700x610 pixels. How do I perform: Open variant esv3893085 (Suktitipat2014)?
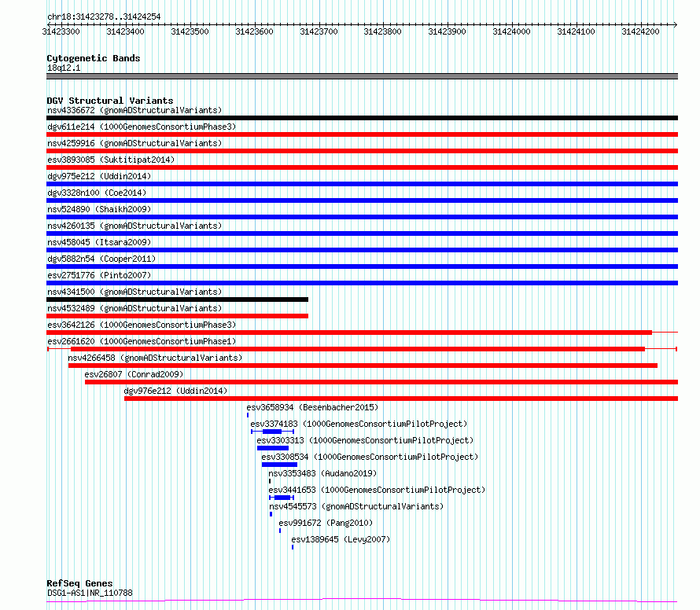coord(111,160)
